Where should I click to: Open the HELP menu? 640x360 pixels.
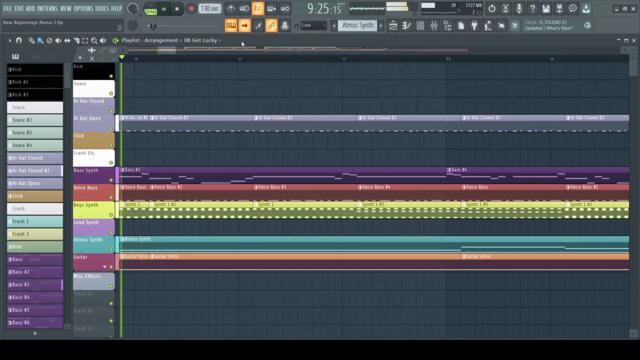(117, 8)
